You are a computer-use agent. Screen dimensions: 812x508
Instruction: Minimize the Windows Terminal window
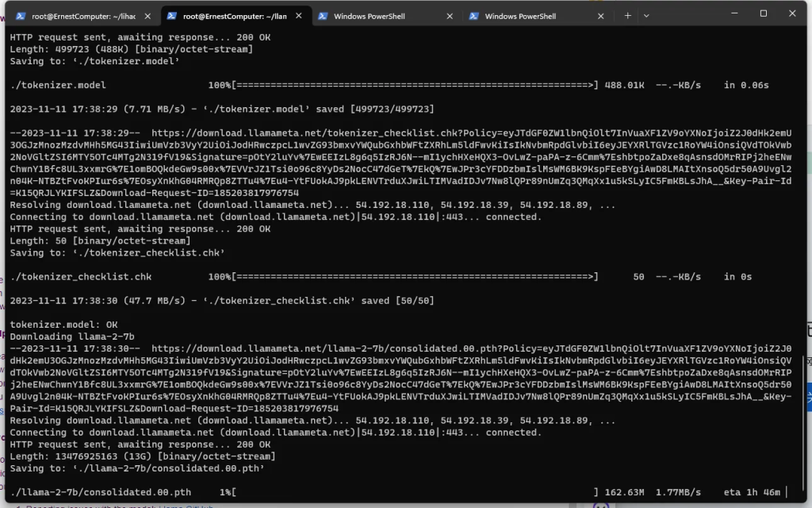(x=726, y=13)
